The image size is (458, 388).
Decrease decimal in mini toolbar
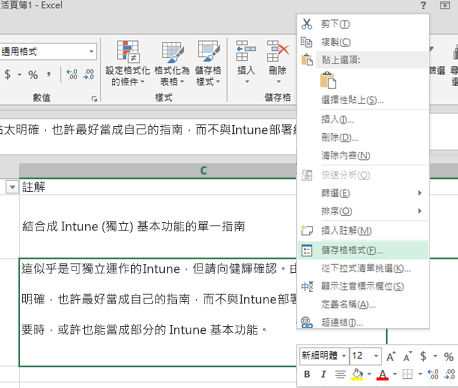[x=450, y=374]
